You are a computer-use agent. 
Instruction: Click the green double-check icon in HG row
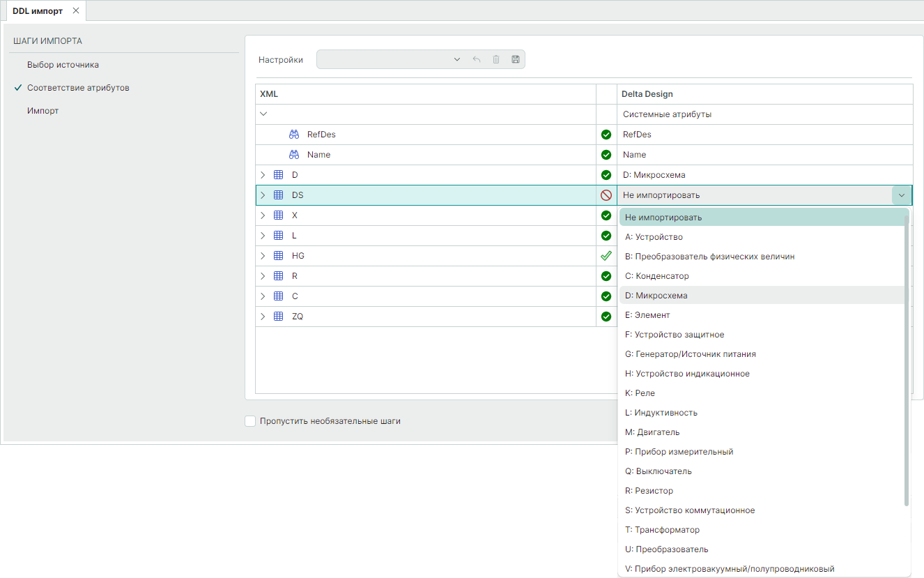606,256
